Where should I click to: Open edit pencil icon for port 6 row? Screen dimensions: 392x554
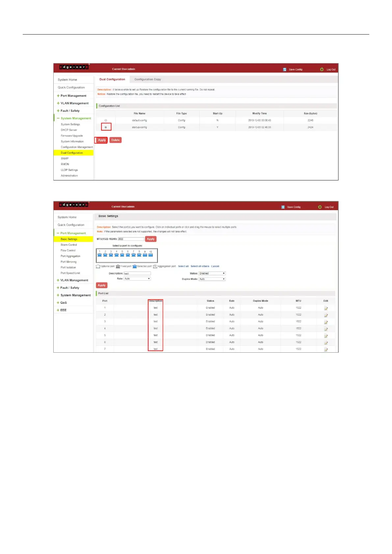(326, 343)
